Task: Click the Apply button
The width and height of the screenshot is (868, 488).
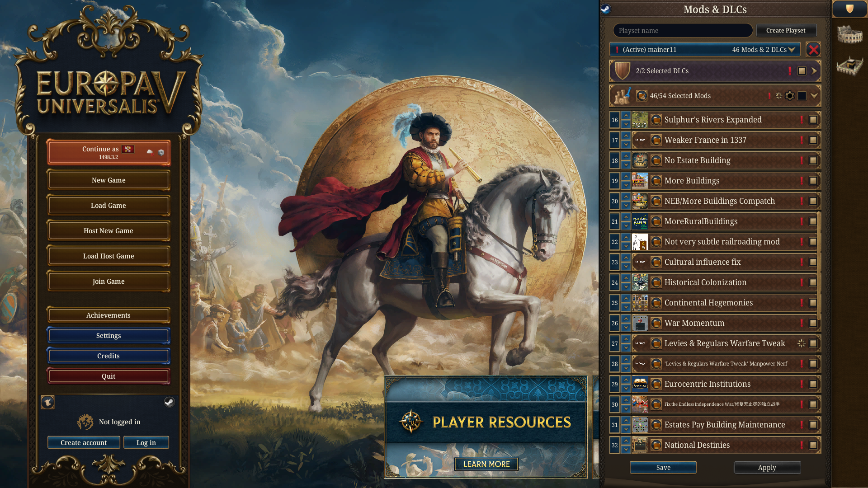Action: 767,468
